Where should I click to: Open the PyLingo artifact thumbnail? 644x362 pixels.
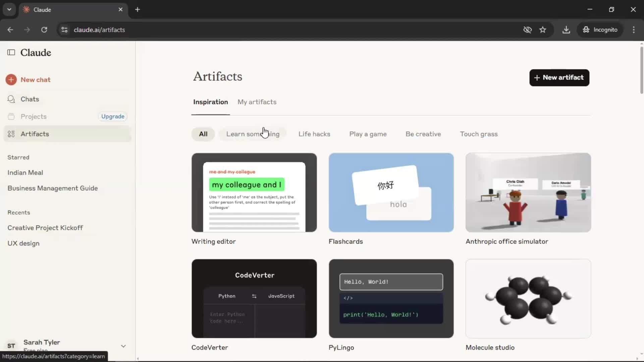pos(391,299)
